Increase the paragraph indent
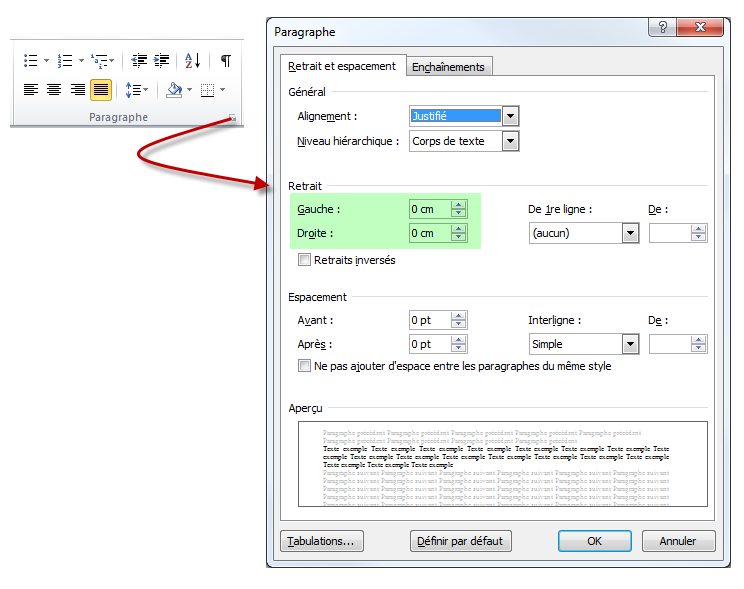 (x=162, y=61)
